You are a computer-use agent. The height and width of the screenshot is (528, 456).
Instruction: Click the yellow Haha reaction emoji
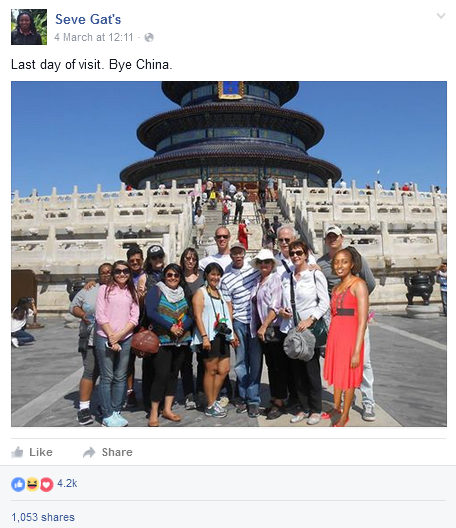click(x=32, y=484)
